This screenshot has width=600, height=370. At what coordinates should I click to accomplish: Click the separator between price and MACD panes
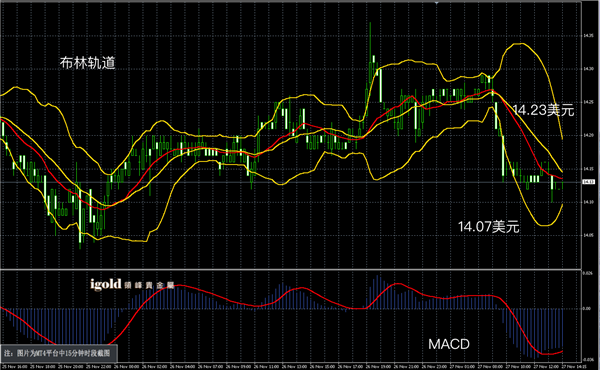point(291,269)
